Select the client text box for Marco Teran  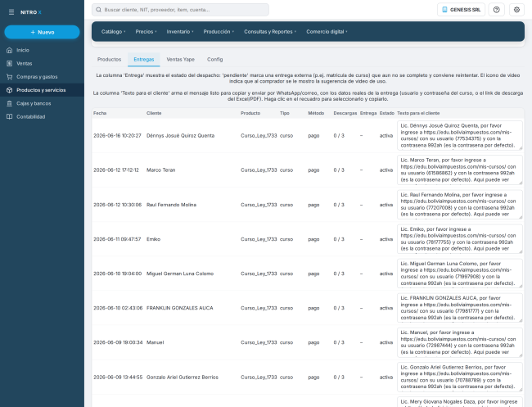pyautogui.click(x=460, y=170)
